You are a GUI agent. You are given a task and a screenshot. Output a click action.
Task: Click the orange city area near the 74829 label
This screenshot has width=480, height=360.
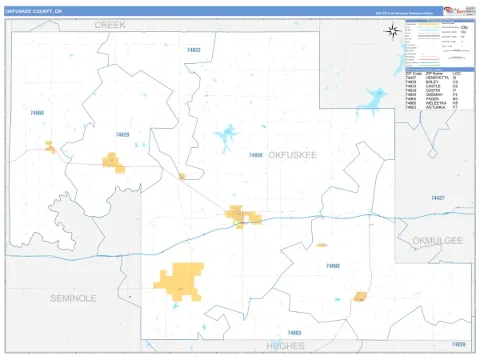[114, 163]
